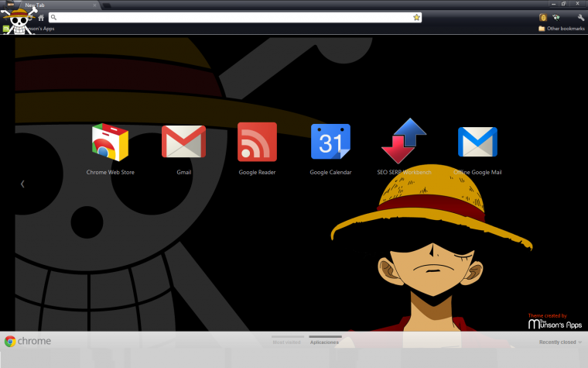
Task: Click the orange extension icon in toolbar
Action: pyautogui.click(x=543, y=17)
